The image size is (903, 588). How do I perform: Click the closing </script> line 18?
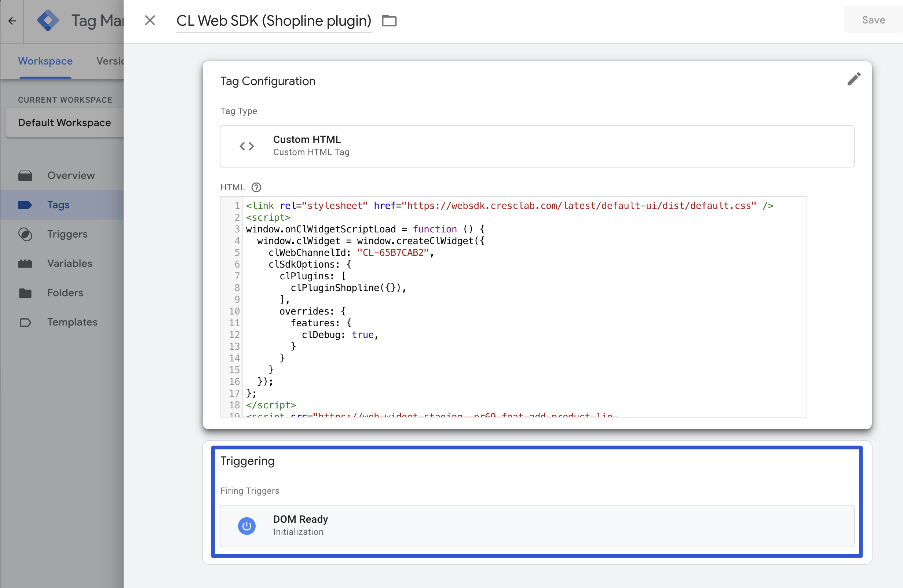pos(271,405)
